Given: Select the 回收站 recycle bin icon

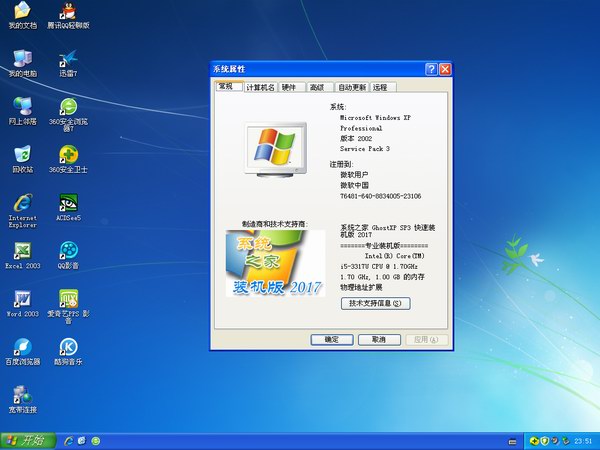Looking at the screenshot, I should (x=23, y=160).
